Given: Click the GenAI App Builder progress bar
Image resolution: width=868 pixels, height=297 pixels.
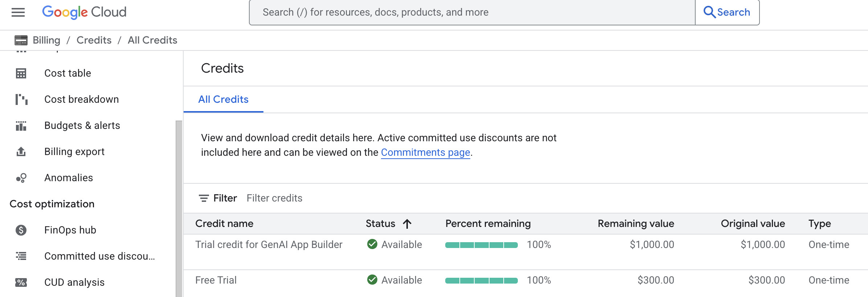Looking at the screenshot, I should (481, 245).
